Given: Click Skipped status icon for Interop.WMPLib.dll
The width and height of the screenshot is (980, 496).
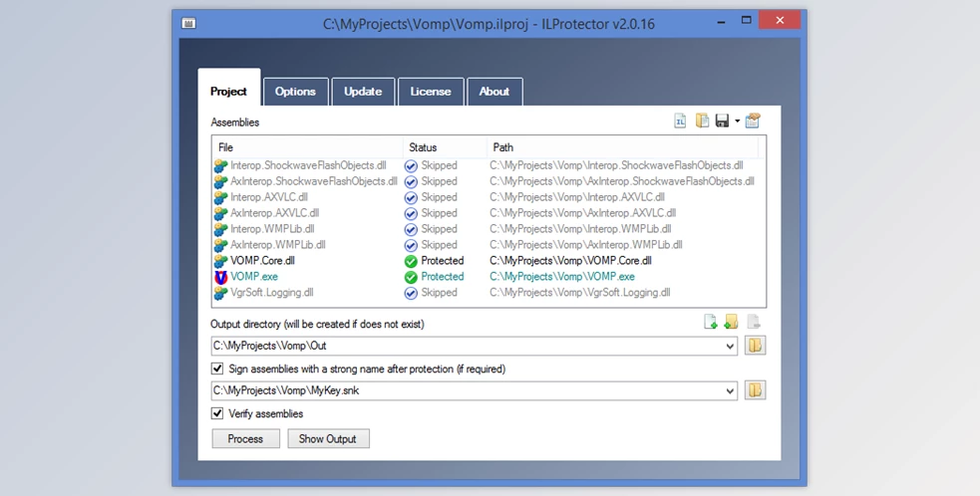Looking at the screenshot, I should [411, 229].
